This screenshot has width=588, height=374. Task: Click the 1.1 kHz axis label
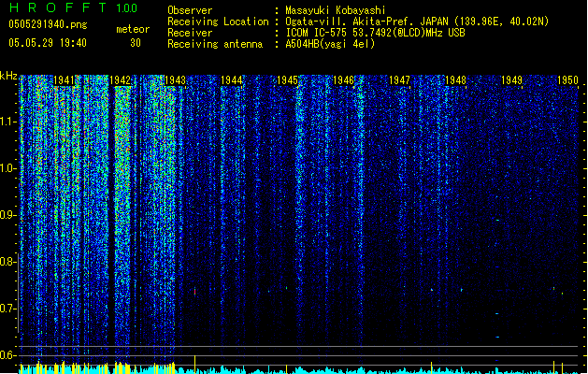7,122
